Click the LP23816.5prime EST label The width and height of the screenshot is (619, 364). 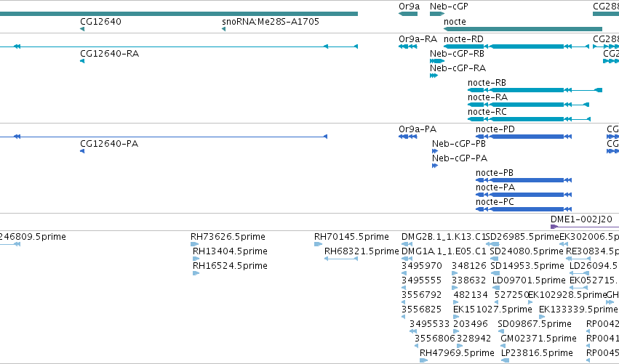537,353
